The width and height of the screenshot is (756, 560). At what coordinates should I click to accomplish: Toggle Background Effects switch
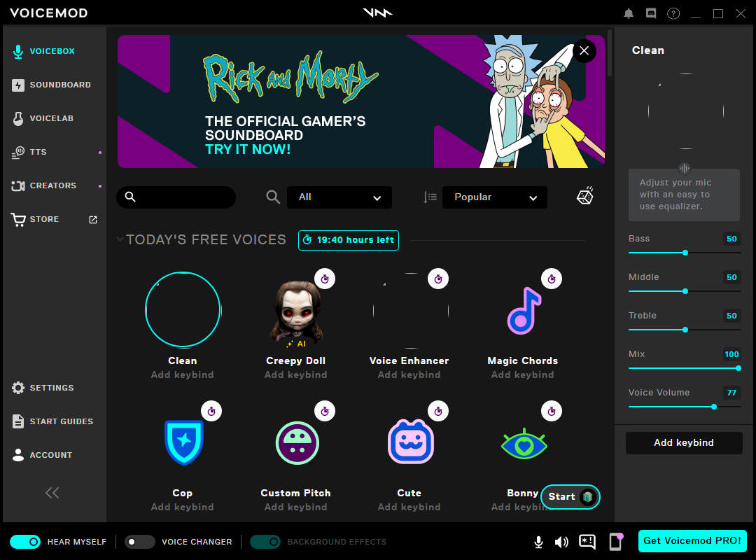[265, 542]
